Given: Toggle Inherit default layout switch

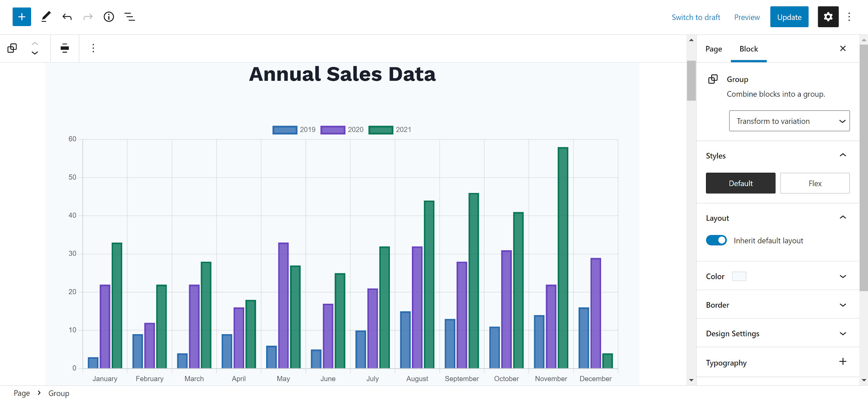Looking at the screenshot, I should [x=716, y=240].
